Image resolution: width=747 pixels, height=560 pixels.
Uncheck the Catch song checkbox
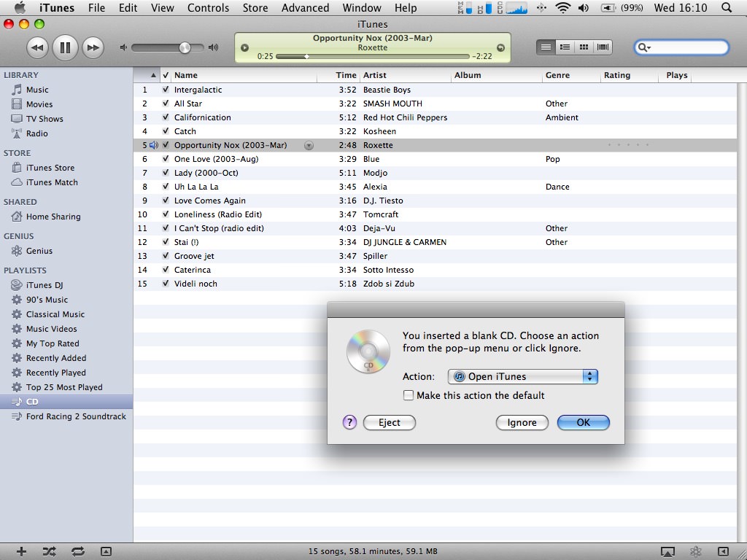pos(166,131)
